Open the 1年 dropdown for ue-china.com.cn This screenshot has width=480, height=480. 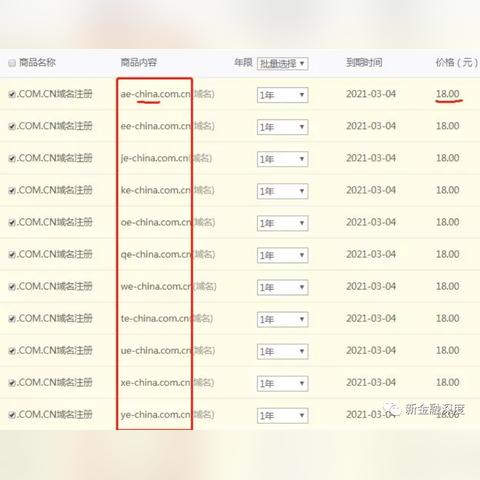(x=283, y=351)
